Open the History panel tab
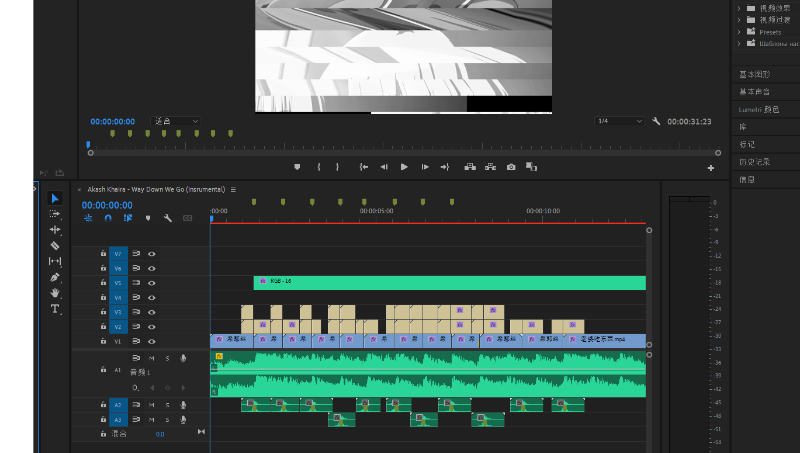Screen dimensions: 800x453 pyautogui.click(x=755, y=162)
